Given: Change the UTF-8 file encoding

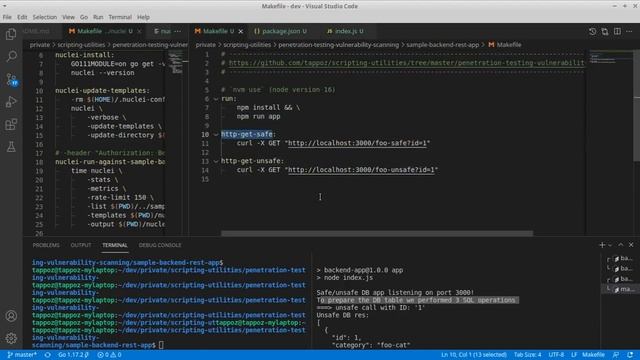Looking at the screenshot, I should [556, 355].
